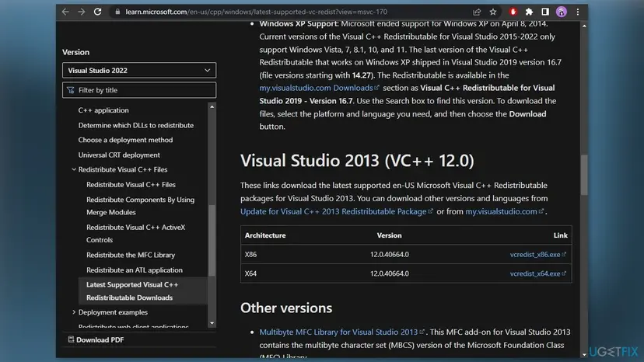Viewport: 644px width, 362px height.
Task: Open Chrome three-dot menu
Action: [577, 12]
